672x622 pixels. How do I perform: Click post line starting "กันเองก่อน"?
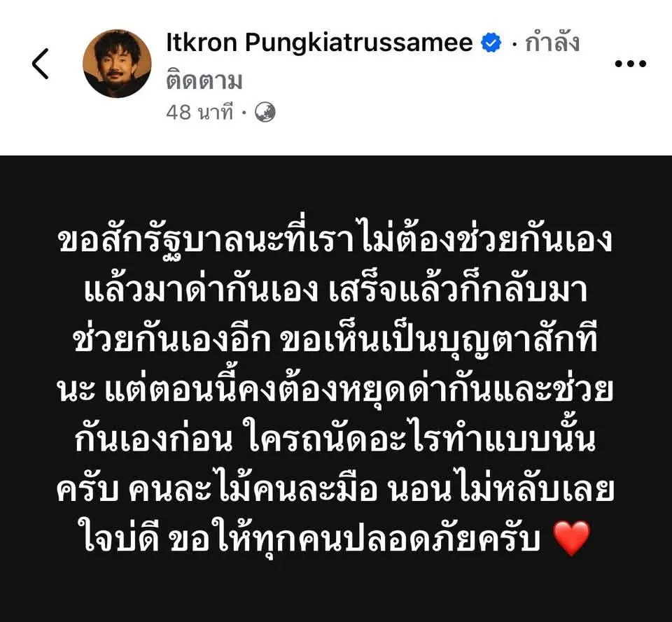click(335, 440)
